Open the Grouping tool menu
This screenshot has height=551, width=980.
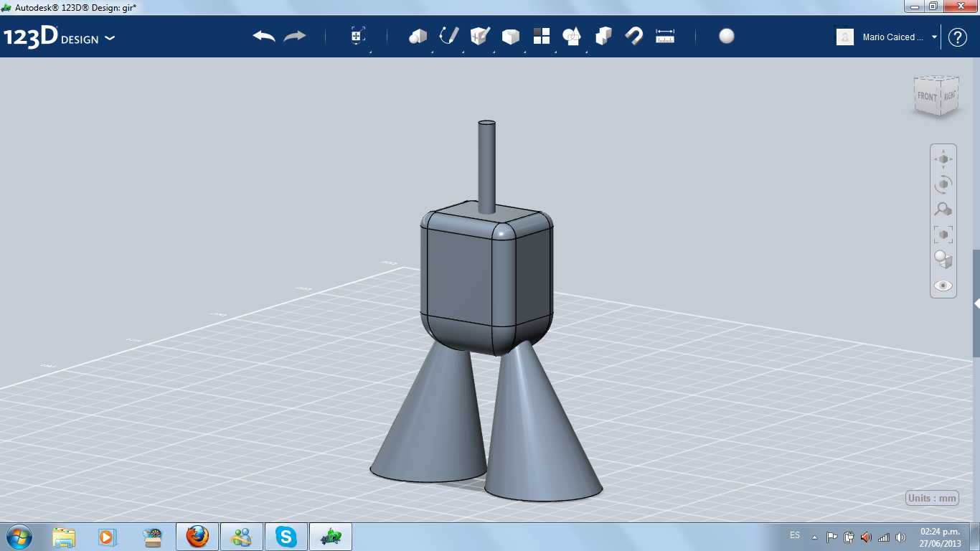(572, 36)
